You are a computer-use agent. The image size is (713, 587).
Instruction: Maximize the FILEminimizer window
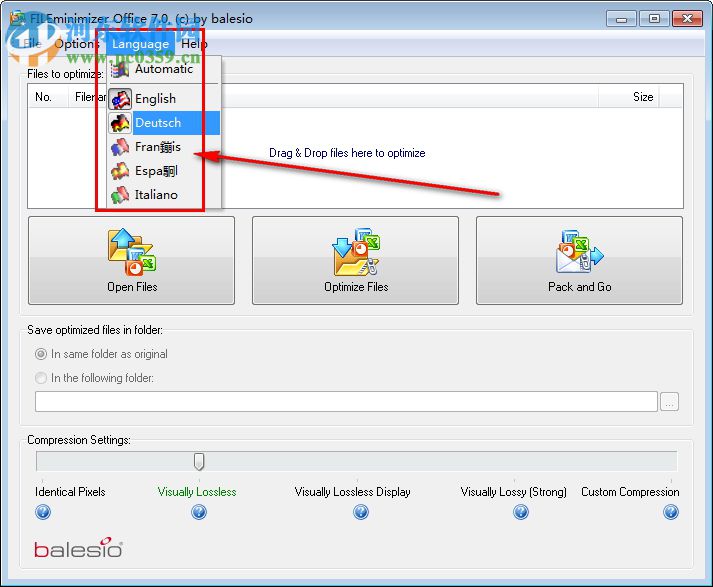coord(654,19)
